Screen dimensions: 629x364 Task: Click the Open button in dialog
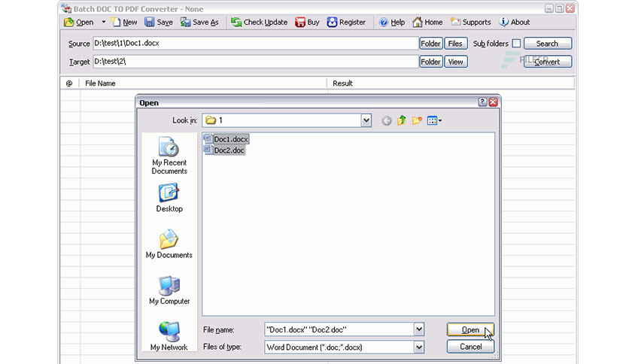pyautogui.click(x=470, y=329)
